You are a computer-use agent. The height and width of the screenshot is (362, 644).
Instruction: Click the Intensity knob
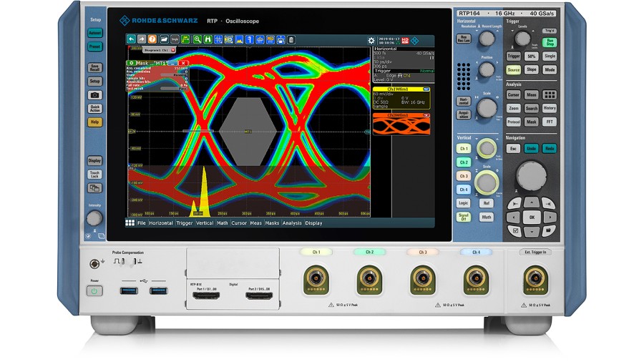pos(94,218)
